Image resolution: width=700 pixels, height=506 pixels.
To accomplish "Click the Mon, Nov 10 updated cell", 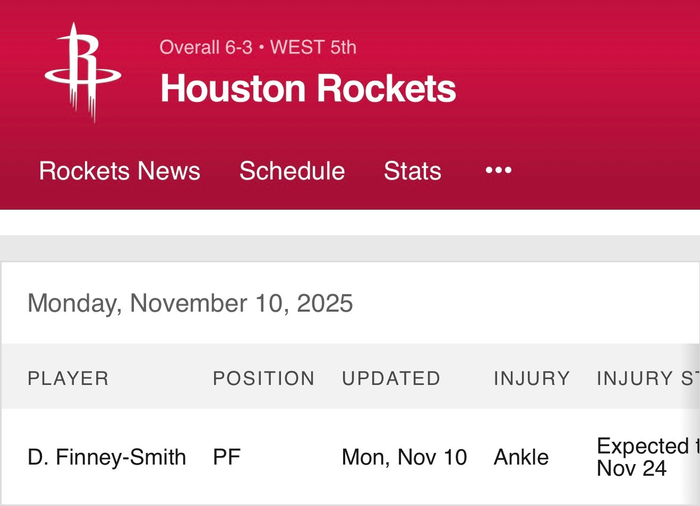I will click(x=404, y=457).
